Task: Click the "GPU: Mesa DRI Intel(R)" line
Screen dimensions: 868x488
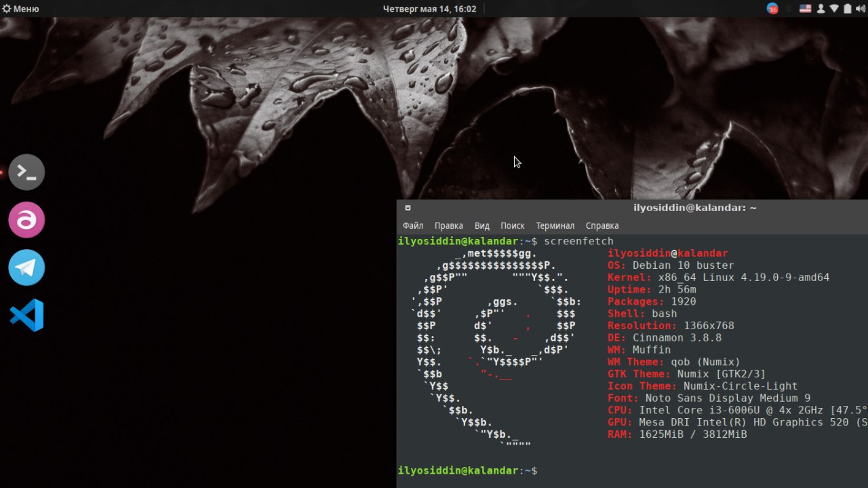Action: (738, 422)
